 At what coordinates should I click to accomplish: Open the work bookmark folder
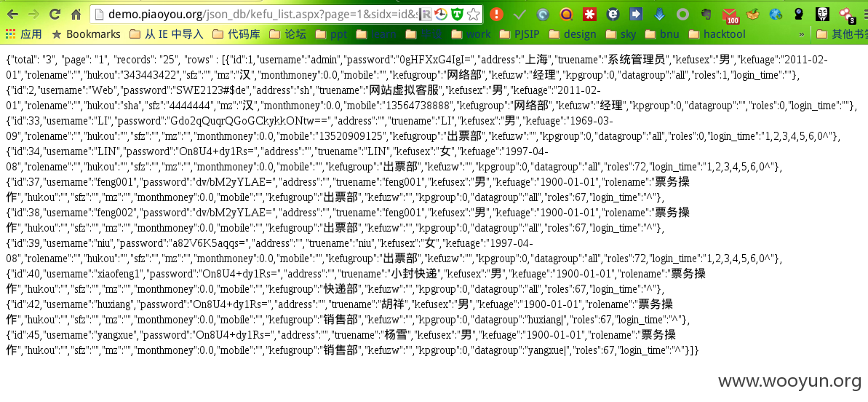(x=471, y=34)
